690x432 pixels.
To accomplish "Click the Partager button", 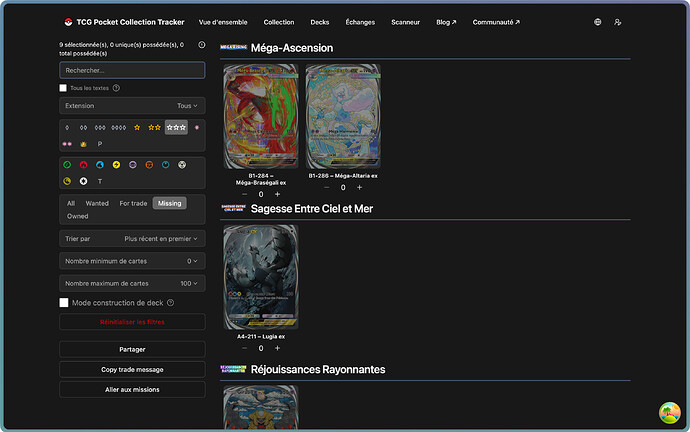I will pyautogui.click(x=132, y=349).
